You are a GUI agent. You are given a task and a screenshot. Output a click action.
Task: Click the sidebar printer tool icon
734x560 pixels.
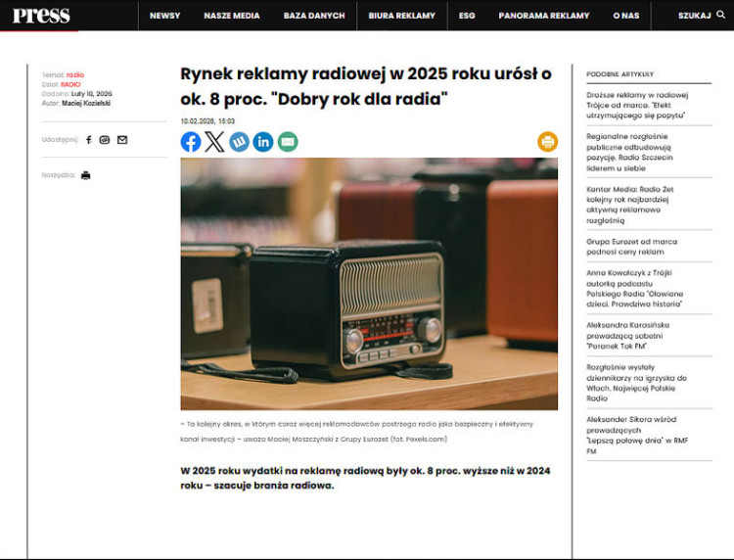(86, 175)
